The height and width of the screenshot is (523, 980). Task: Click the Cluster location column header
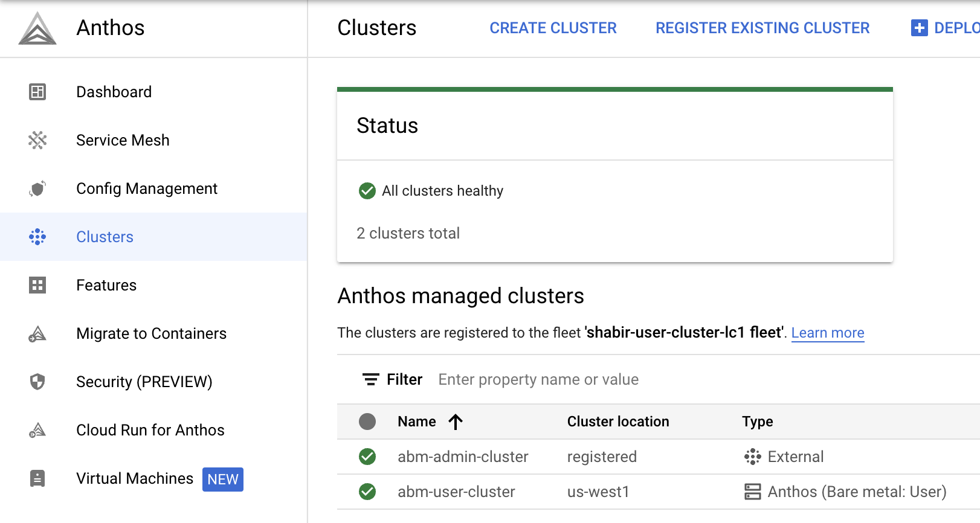tap(617, 422)
